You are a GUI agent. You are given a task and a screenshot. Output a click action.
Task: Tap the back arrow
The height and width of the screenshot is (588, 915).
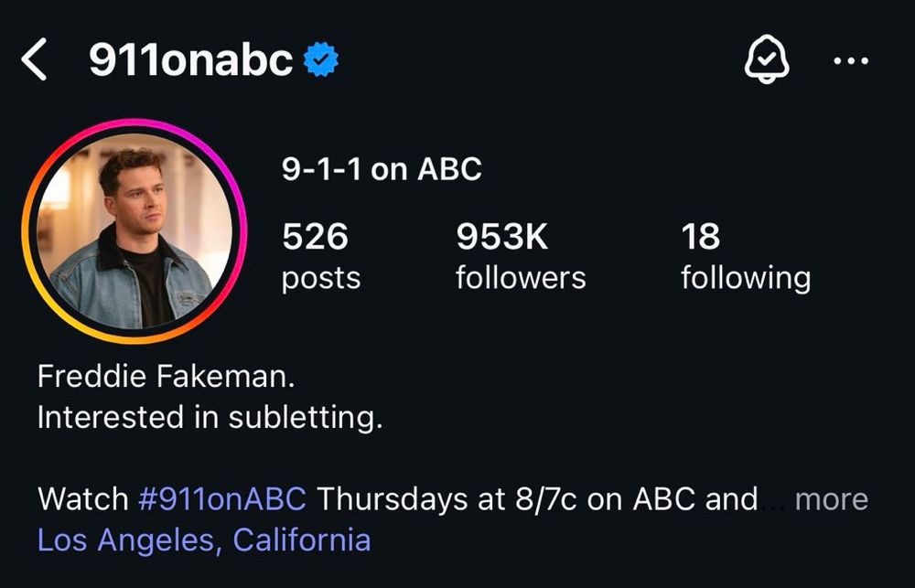pyautogui.click(x=34, y=60)
